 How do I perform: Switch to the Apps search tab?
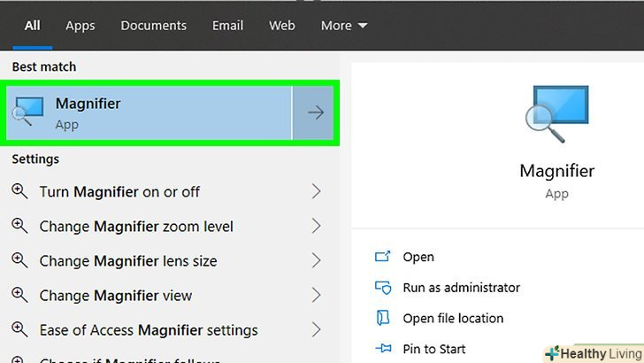tap(80, 26)
